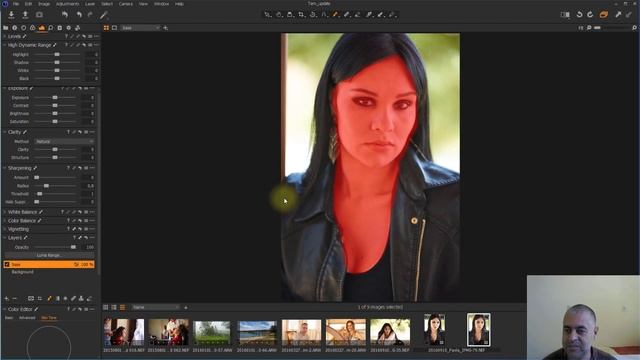The image size is (640, 360).
Task: Expand the Color Balance panel
Action: (4, 221)
